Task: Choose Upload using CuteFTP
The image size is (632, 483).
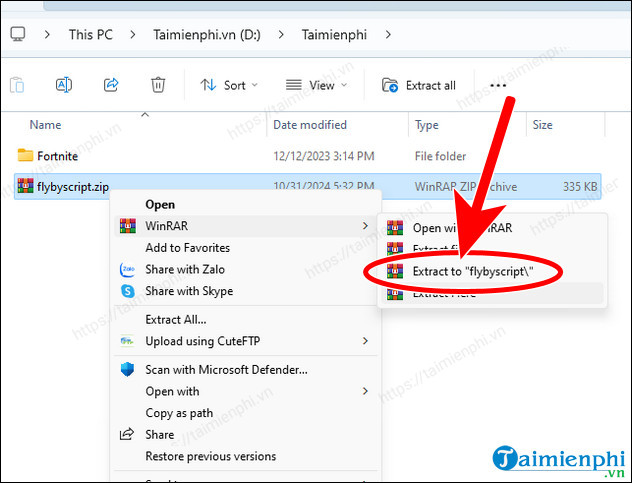Action: [203, 341]
